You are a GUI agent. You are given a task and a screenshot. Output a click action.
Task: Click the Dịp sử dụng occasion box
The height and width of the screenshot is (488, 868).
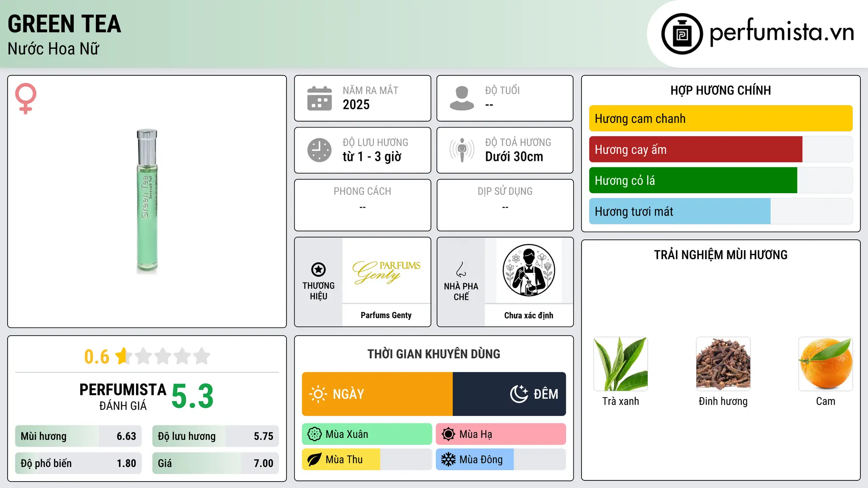click(x=505, y=205)
